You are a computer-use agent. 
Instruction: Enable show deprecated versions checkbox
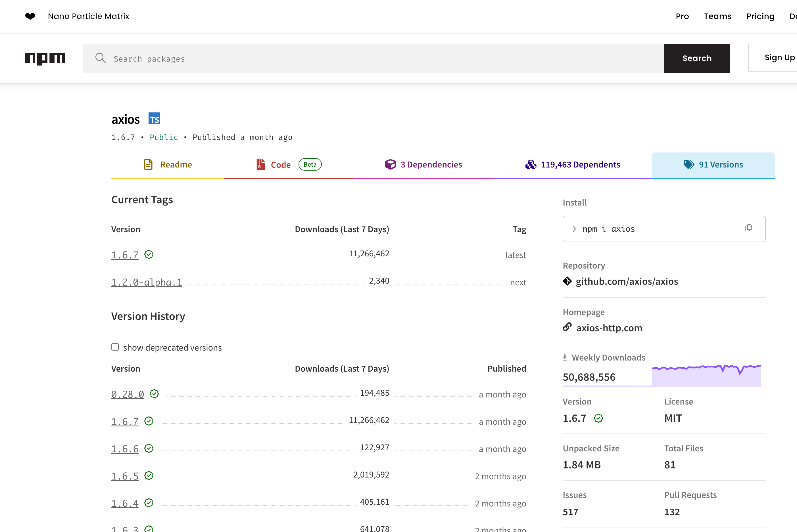[x=115, y=347]
